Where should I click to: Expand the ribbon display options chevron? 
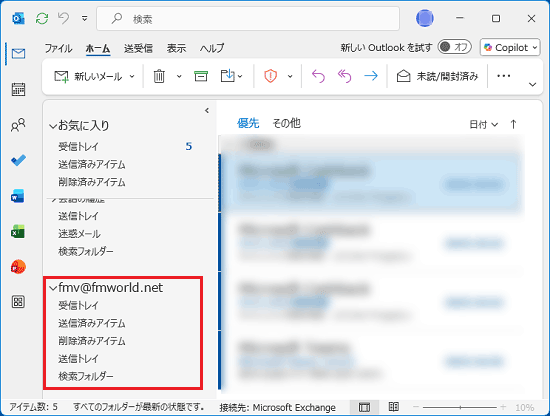(532, 84)
